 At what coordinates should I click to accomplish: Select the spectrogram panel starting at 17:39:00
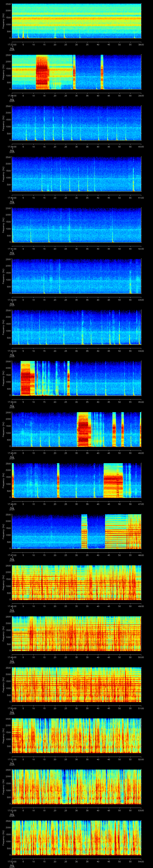(76, 123)
